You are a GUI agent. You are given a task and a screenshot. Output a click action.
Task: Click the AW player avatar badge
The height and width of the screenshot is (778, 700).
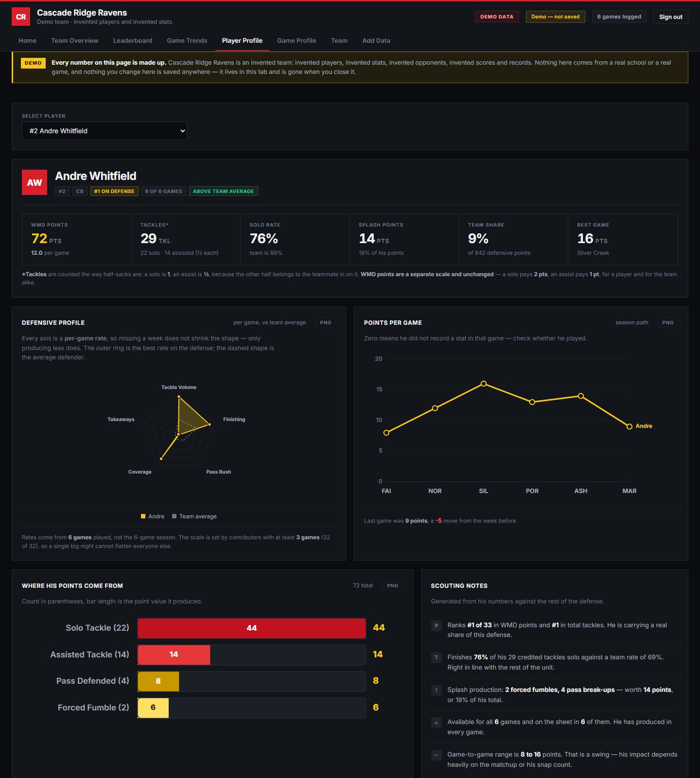point(35,182)
